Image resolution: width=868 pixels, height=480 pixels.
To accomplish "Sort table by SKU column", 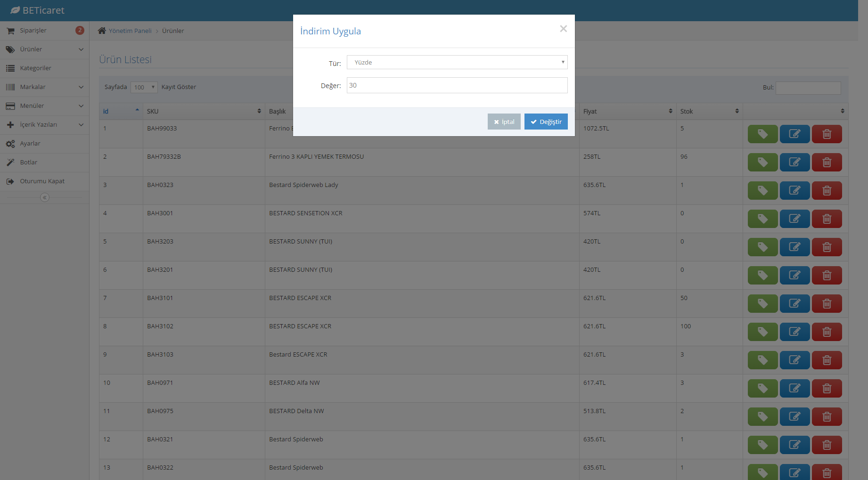I will tap(204, 111).
